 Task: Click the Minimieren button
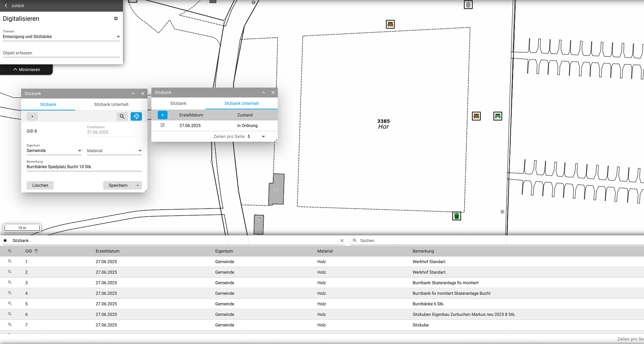(x=26, y=70)
